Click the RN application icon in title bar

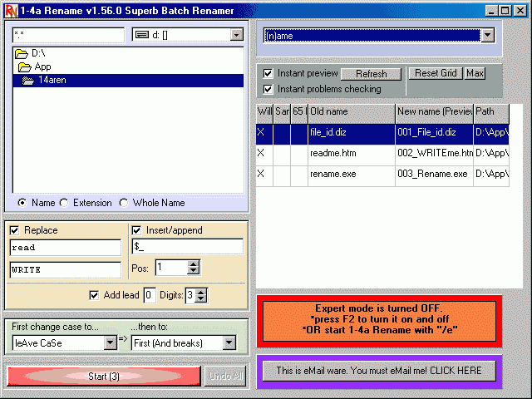[x=12, y=11]
